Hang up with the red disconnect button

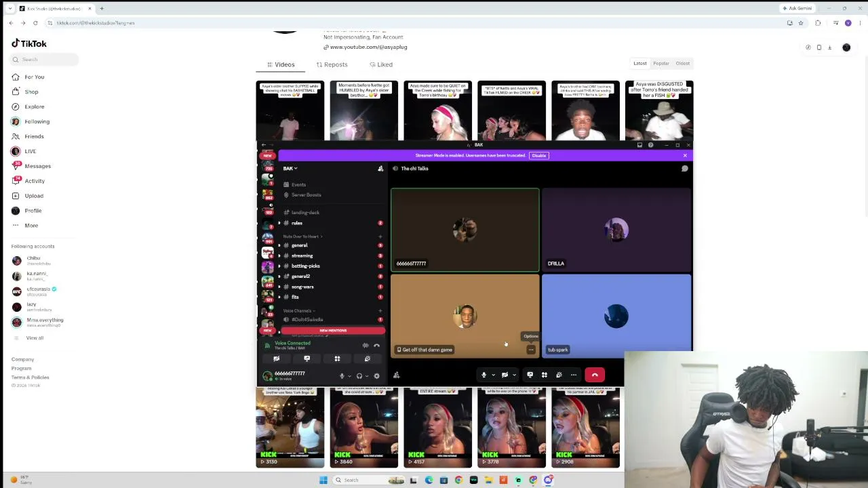(x=595, y=375)
